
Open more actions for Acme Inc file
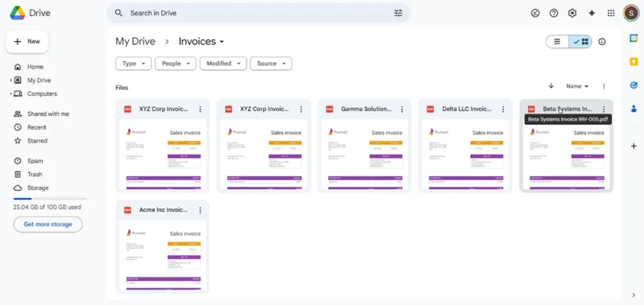click(200, 210)
